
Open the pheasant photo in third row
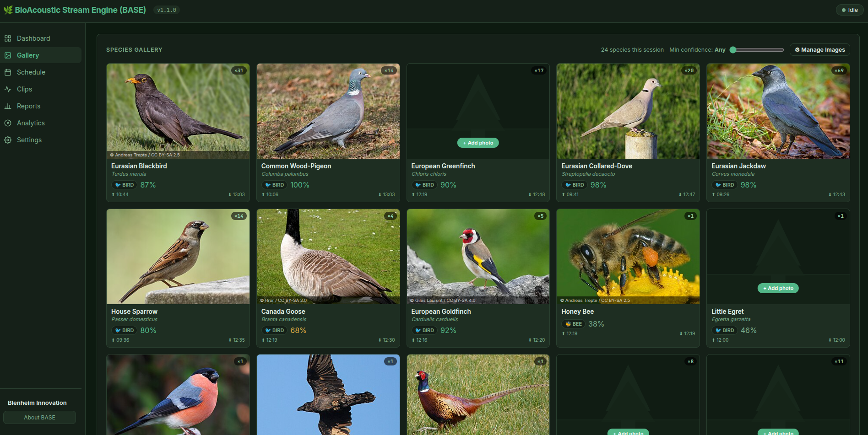(x=478, y=395)
